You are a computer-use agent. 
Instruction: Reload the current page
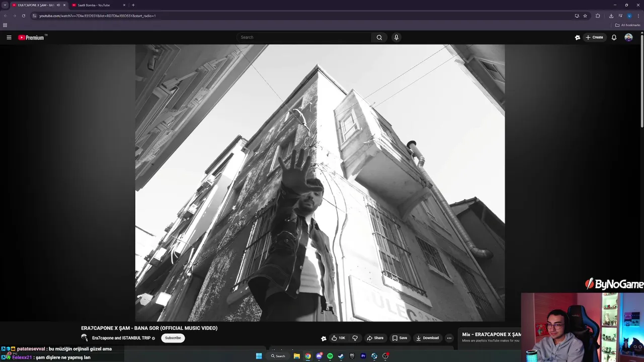(23, 16)
